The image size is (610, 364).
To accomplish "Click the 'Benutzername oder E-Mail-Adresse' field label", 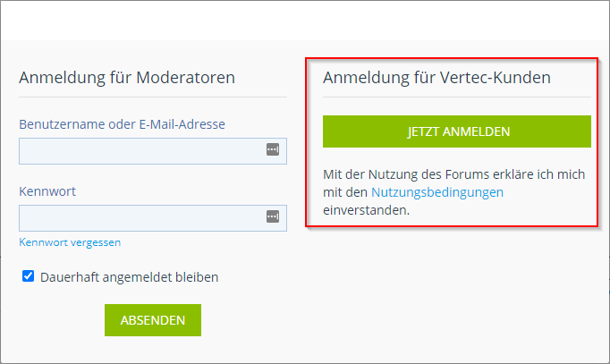I will 122,124.
